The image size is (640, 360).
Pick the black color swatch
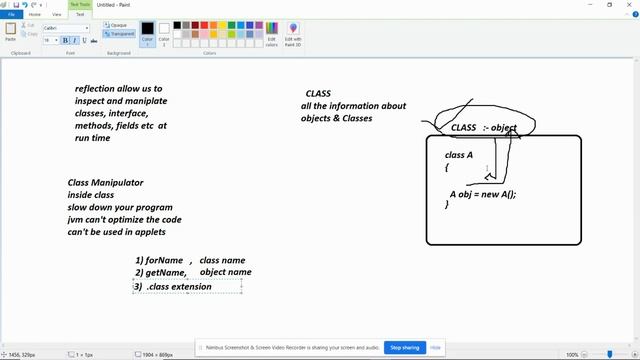click(x=177, y=25)
